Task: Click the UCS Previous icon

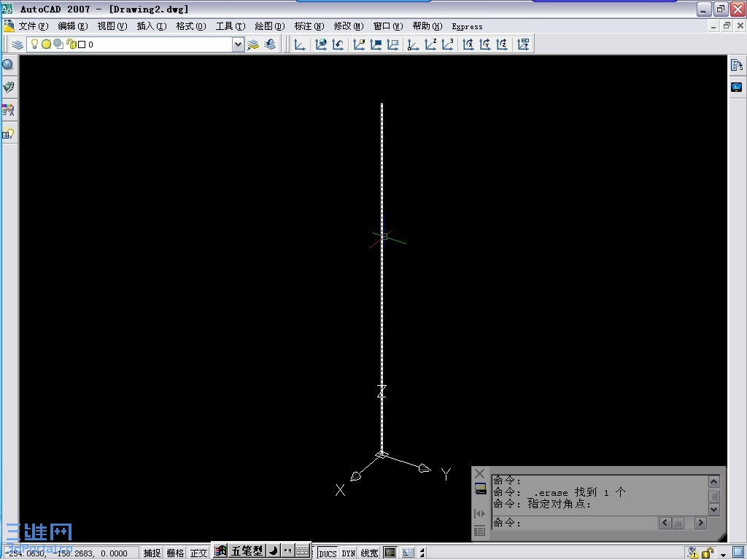Action: (x=338, y=44)
